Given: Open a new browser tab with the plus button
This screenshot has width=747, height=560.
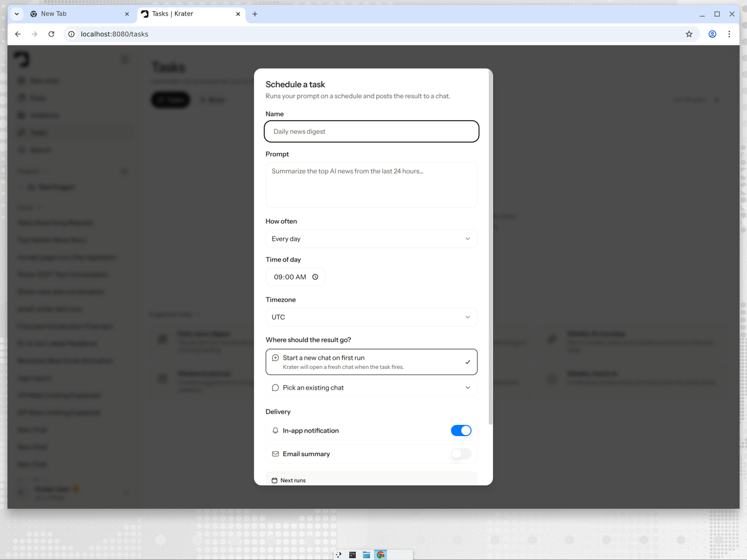Looking at the screenshot, I should point(255,14).
